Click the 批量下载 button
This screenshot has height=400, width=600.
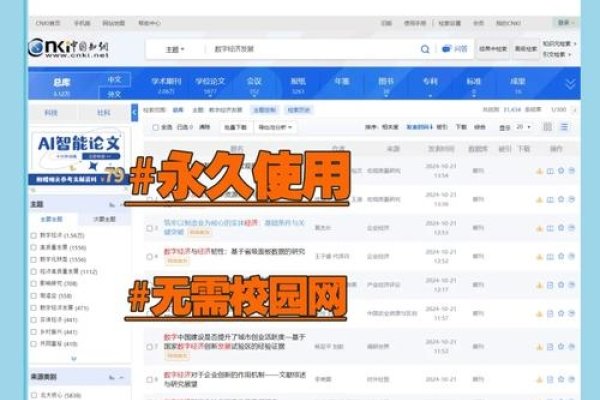[235, 127]
